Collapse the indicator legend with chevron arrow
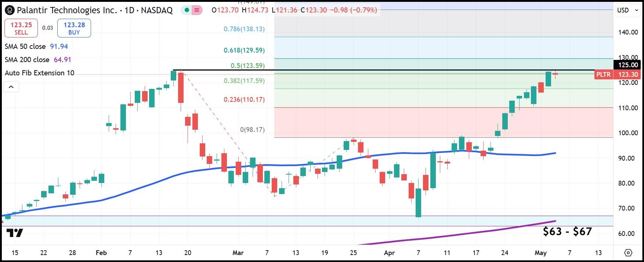This screenshot has width=644, height=262. pos(11,87)
